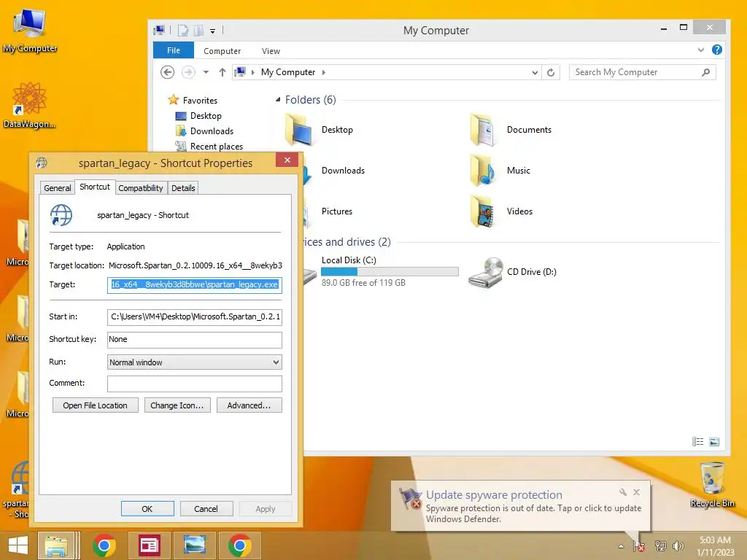747x560 pixels.
Task: Open the Run window mode dropdown
Action: click(194, 362)
